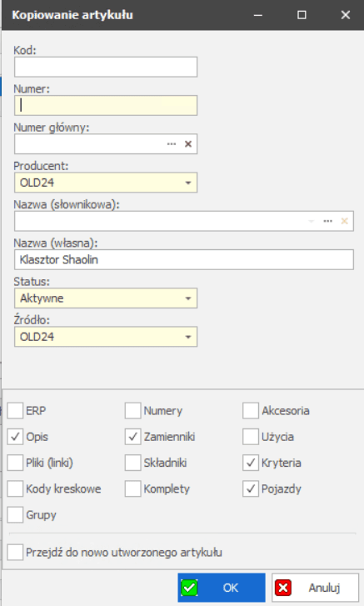This screenshot has height=606, width=364.
Task: Check Przejdź do nowo utworzonego artykułu
Action: point(15,553)
